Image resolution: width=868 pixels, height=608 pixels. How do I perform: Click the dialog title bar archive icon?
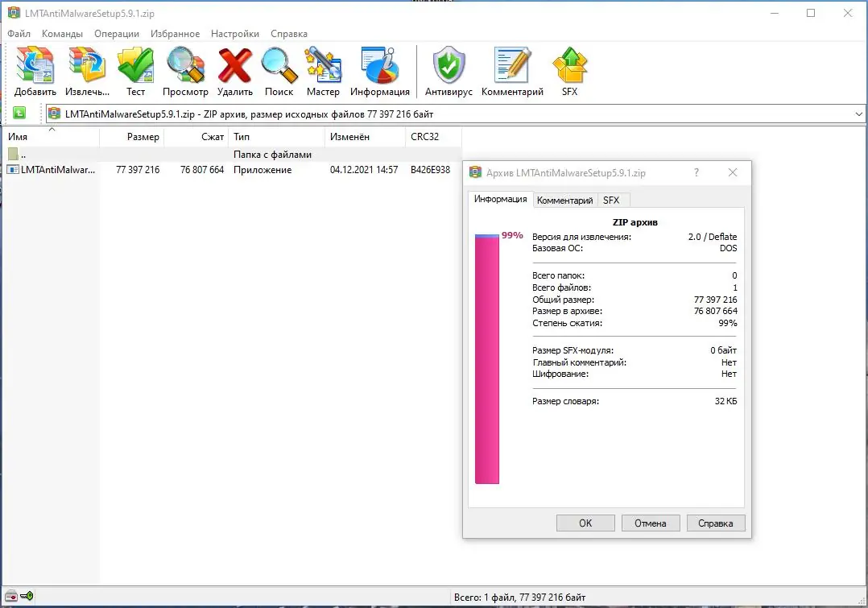coord(476,173)
